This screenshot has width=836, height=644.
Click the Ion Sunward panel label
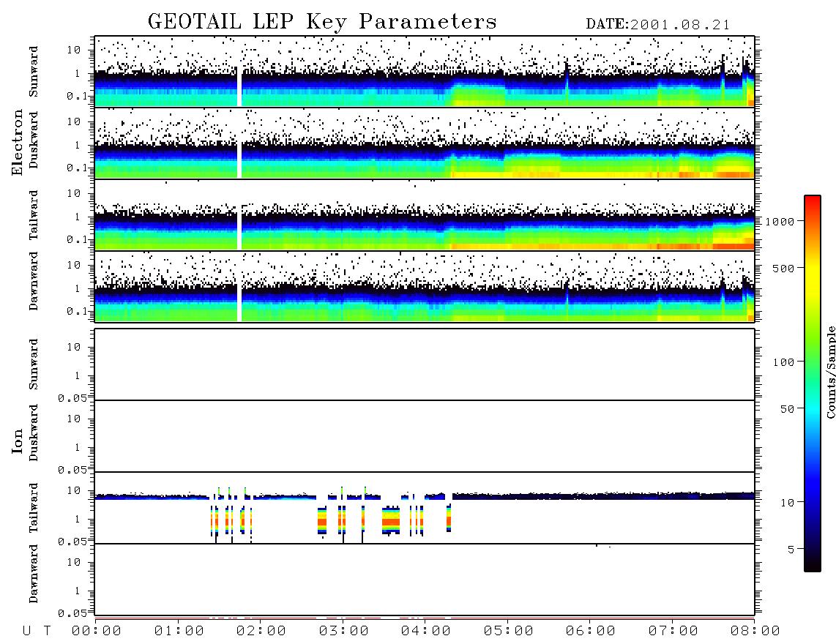tap(34, 364)
